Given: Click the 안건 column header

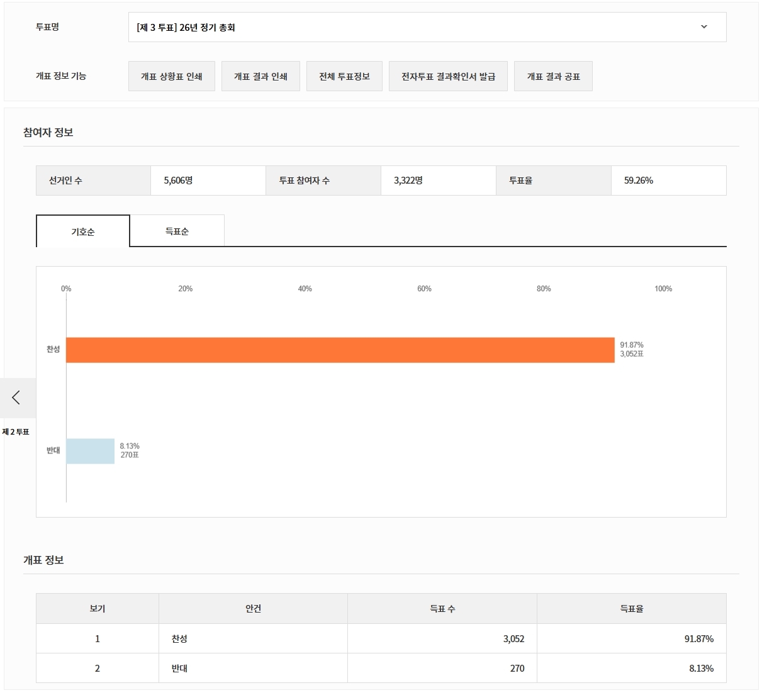Looking at the screenshot, I should [253, 609].
